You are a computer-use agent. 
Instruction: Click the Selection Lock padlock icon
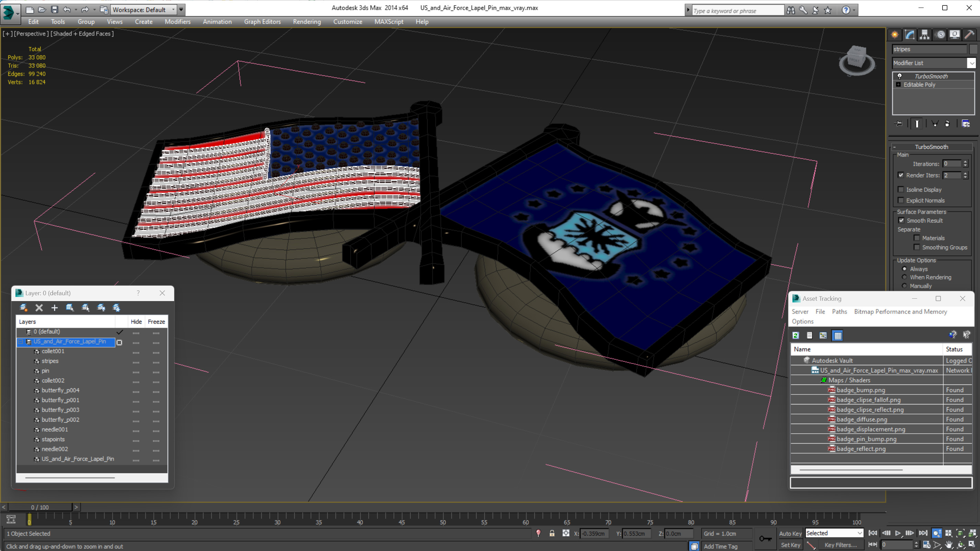[552, 533]
